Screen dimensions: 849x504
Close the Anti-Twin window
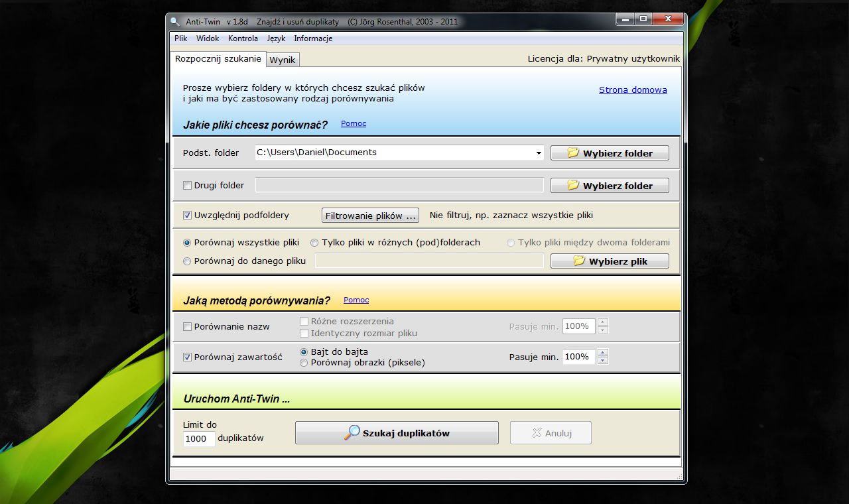click(x=667, y=20)
